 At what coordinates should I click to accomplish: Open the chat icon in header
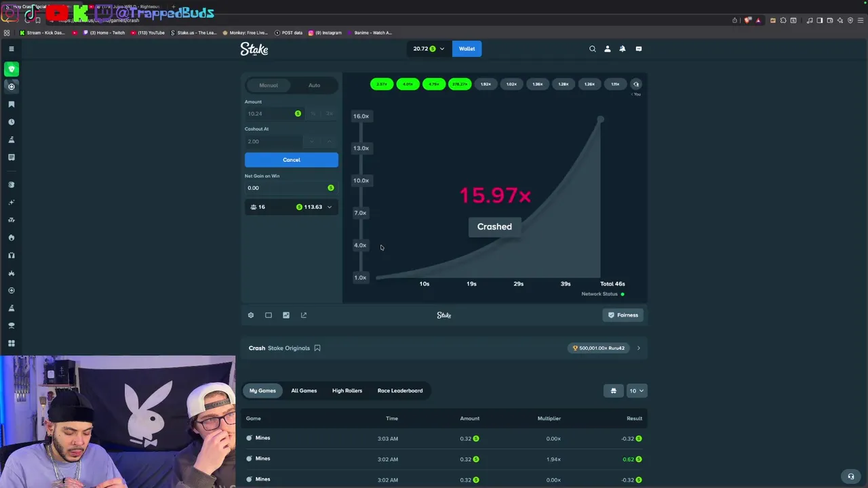[639, 49]
